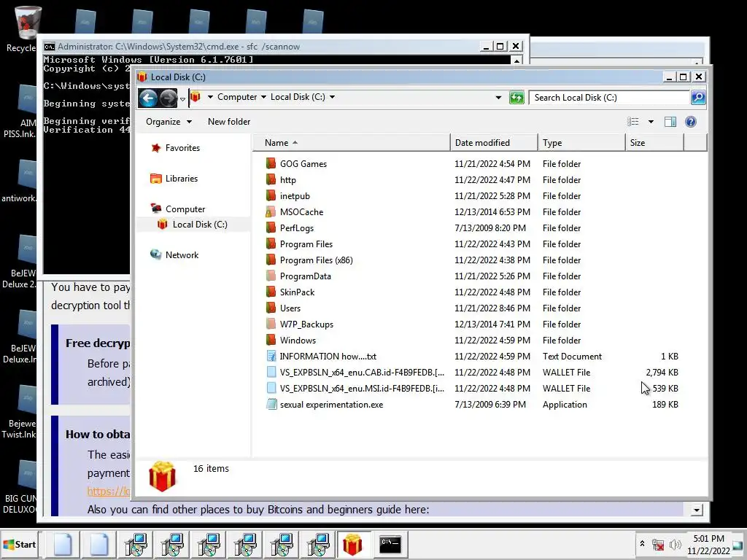Select the inetpub folder

point(295,196)
